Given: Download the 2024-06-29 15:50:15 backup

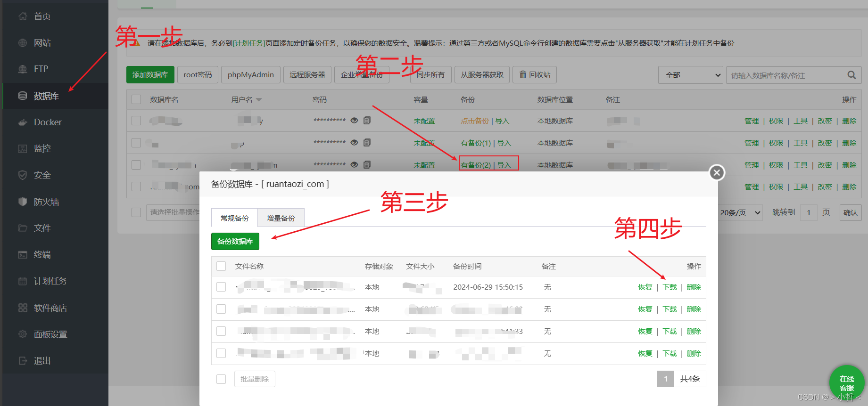Looking at the screenshot, I should pyautogui.click(x=670, y=287).
